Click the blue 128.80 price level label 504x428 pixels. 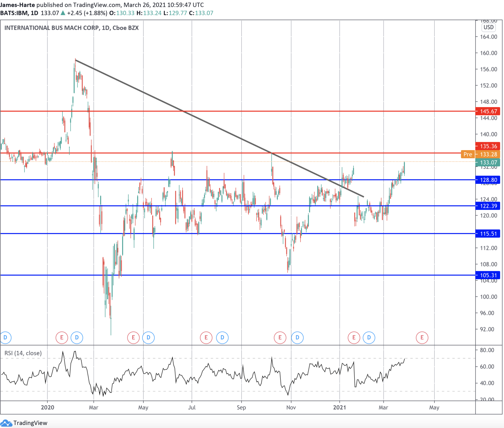(x=488, y=180)
